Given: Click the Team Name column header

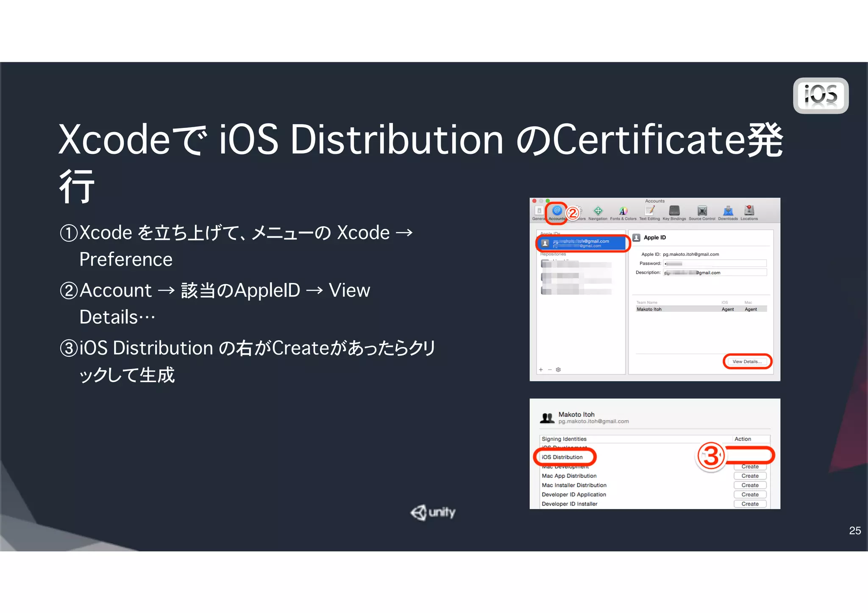Looking at the screenshot, I should [x=647, y=302].
